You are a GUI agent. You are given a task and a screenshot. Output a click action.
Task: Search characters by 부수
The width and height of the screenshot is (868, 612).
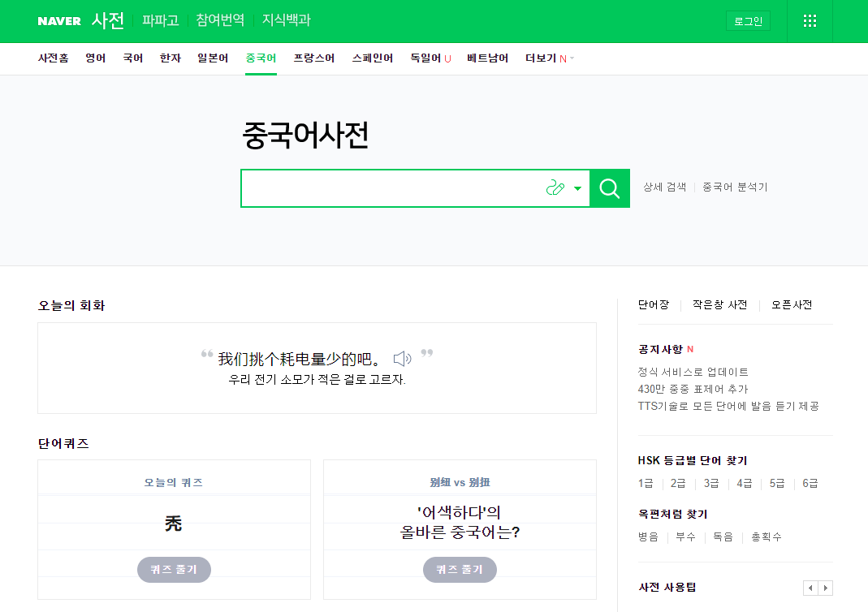click(686, 537)
